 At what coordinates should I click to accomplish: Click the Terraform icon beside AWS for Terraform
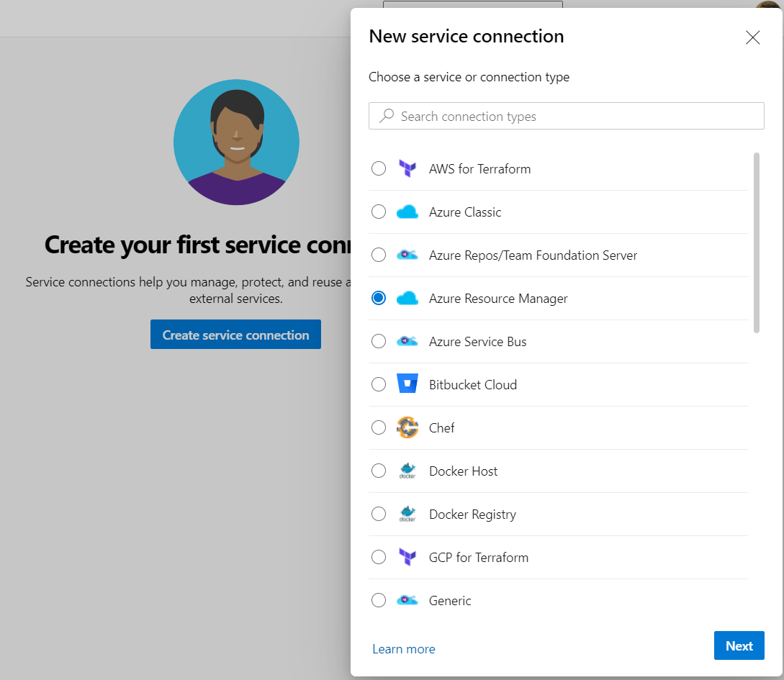pos(407,169)
